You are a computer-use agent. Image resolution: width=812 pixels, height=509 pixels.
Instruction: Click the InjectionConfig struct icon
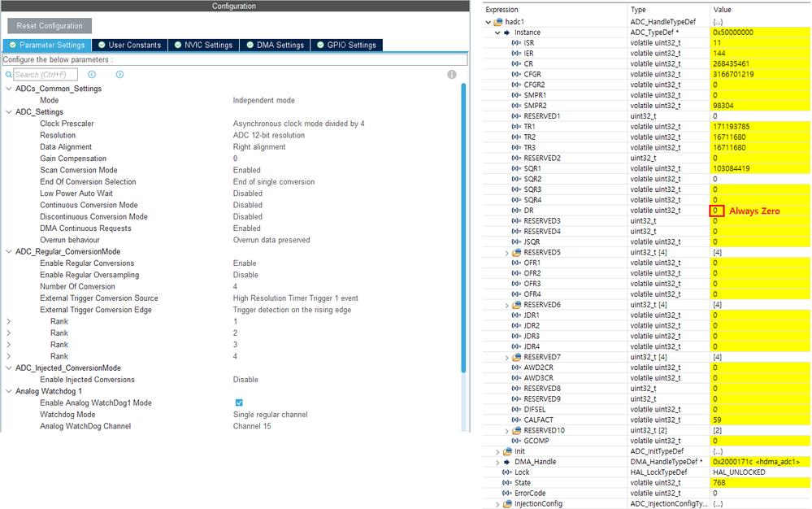tap(507, 504)
